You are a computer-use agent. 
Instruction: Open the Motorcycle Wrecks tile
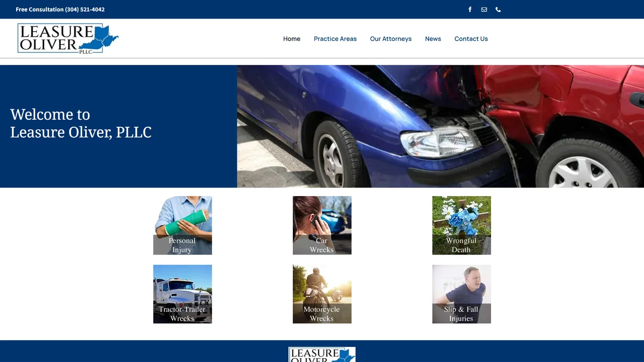pos(322,294)
